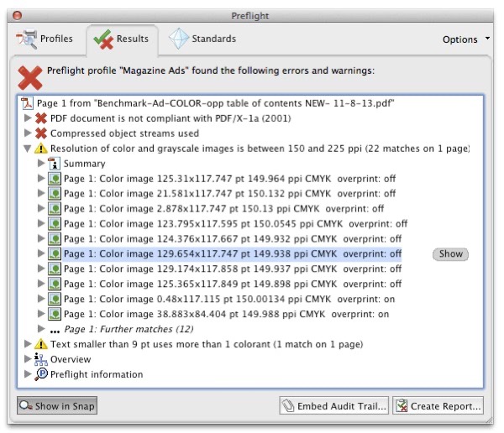Select the 129.174x117.858 pt 149.937 ppi row
504x433 pixels.
(x=233, y=269)
